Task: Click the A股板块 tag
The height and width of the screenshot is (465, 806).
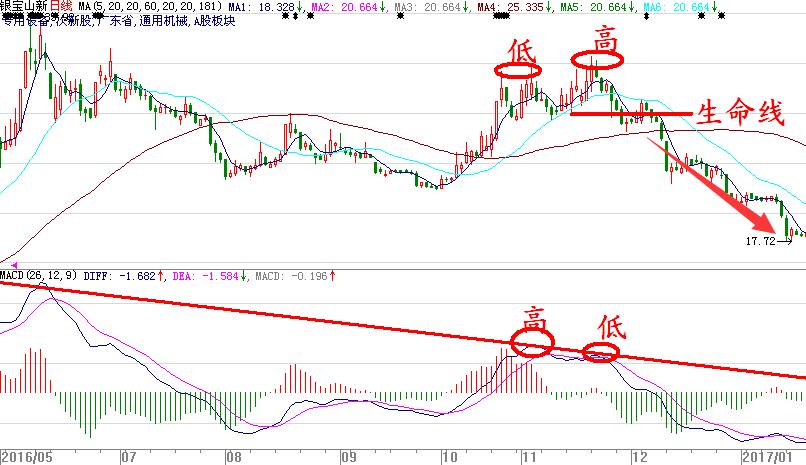Action: [x=214, y=22]
